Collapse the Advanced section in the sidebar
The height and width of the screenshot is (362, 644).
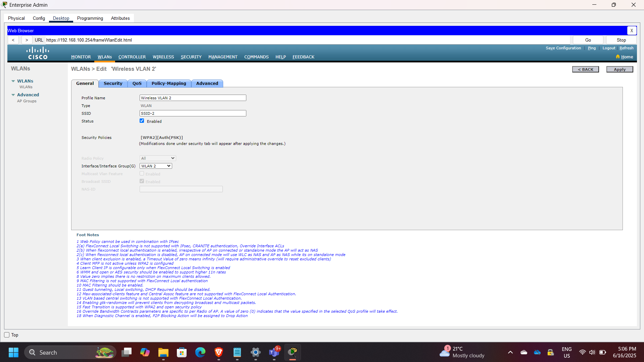tap(13, 95)
